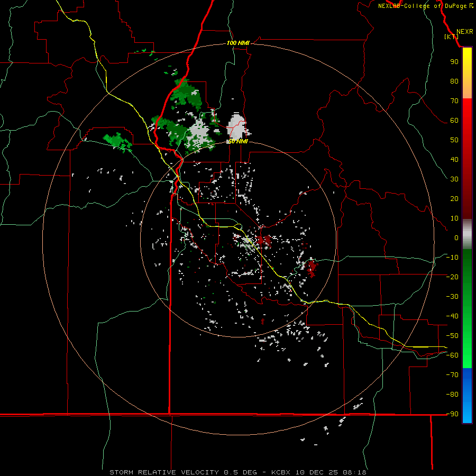Click the -60 knots scale label
Viewport: 476px width, 476px height.
452,355
